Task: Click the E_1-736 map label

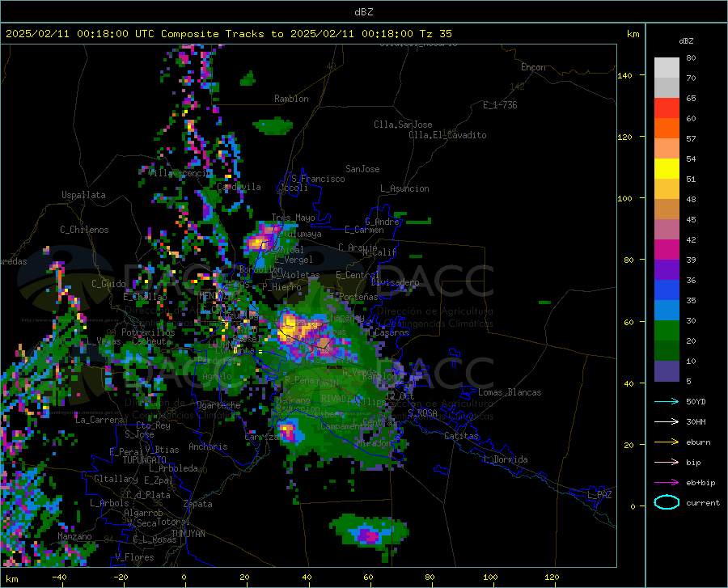Action: tap(500, 105)
